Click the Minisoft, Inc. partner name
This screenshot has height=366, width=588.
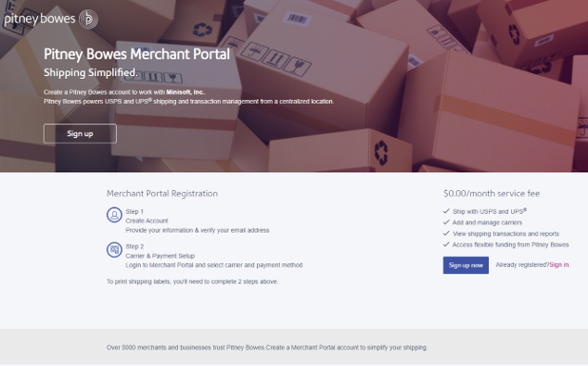pos(186,92)
